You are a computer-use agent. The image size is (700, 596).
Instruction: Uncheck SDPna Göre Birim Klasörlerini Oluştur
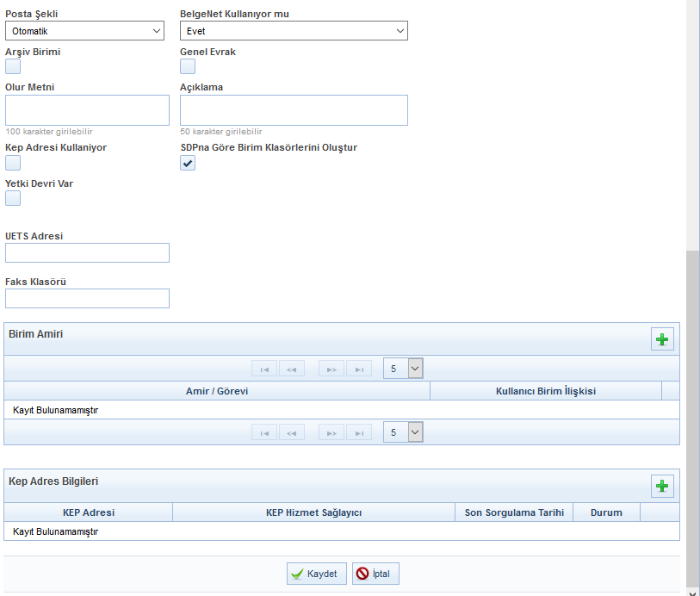188,162
